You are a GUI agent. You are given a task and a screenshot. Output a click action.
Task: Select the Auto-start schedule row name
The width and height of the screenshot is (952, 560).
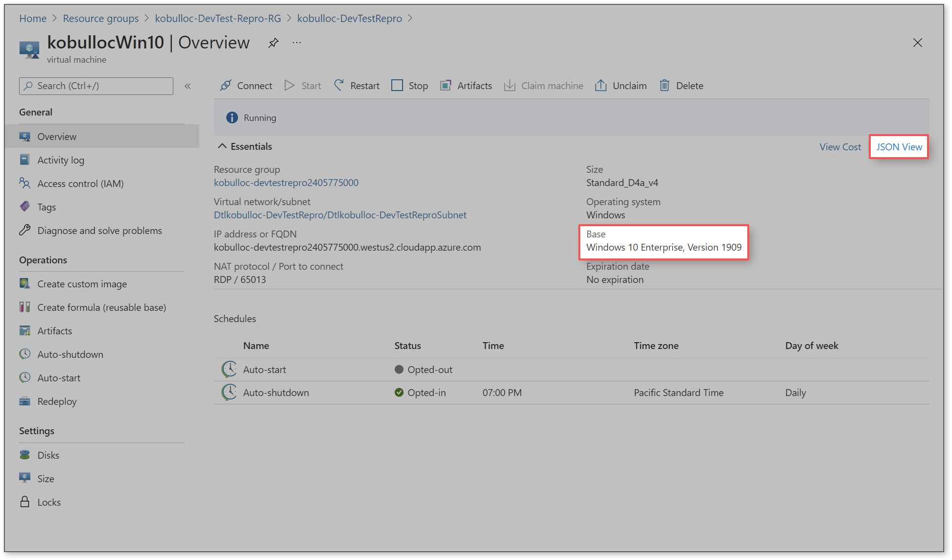coord(264,370)
